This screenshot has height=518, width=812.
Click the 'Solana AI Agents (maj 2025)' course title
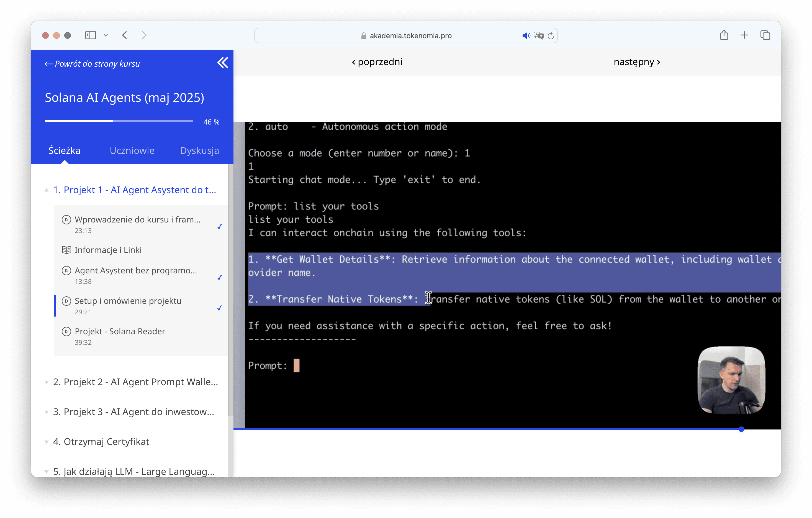tap(124, 97)
